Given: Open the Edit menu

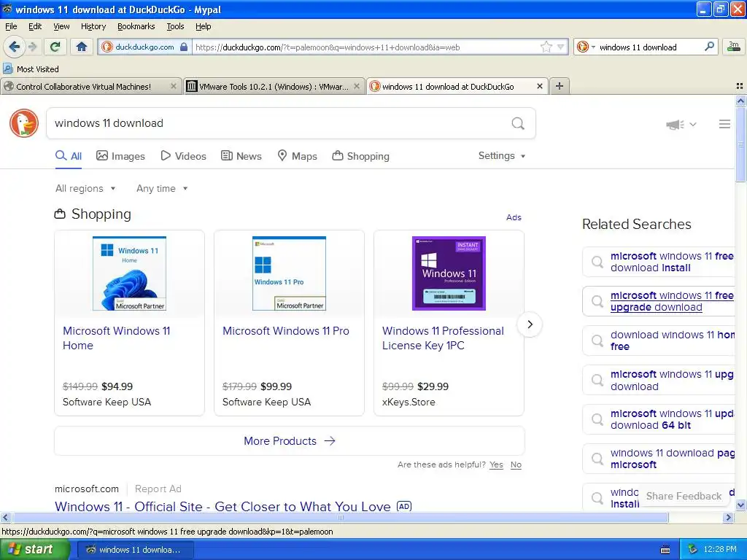Looking at the screenshot, I should (x=35, y=26).
